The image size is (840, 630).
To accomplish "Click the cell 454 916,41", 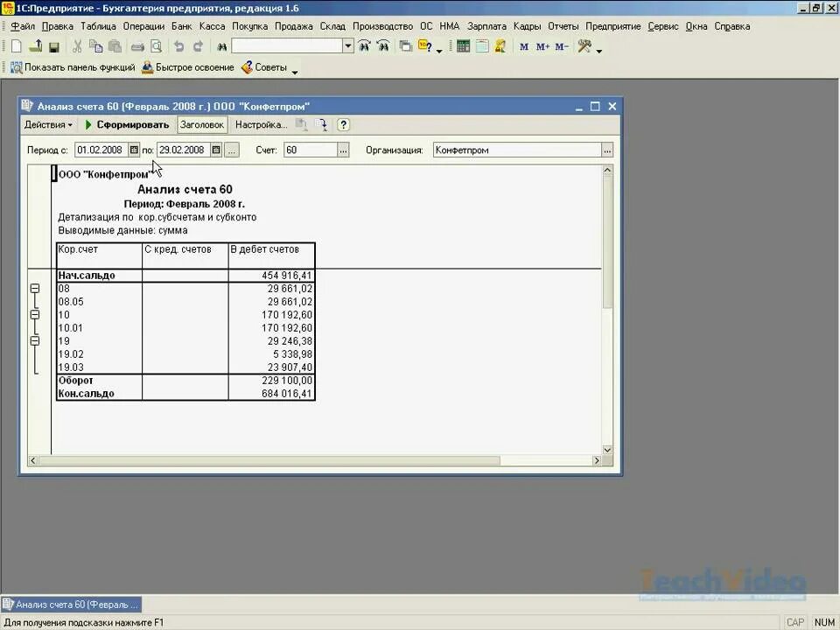I will click(271, 276).
